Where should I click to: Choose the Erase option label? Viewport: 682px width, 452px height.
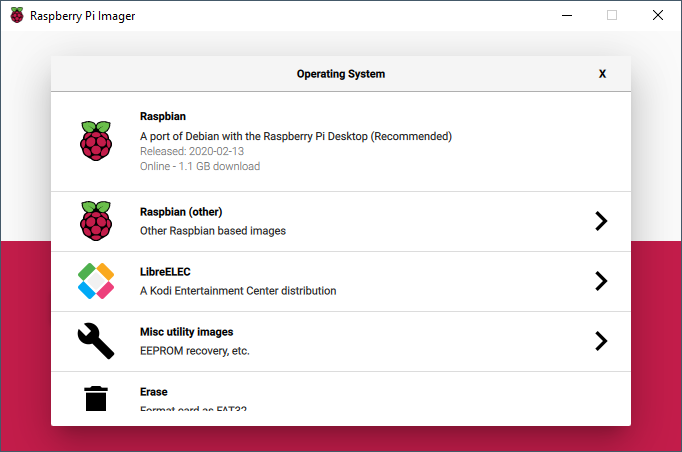tap(154, 392)
